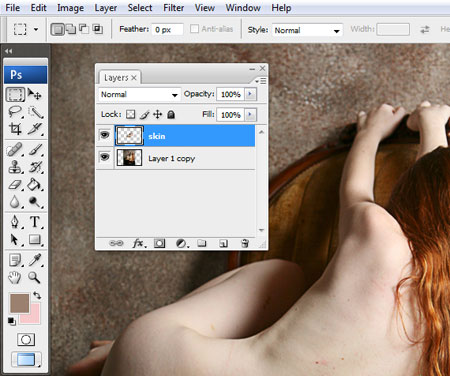450x376 pixels.
Task: Expand the Opacity slider arrow
Action: [x=250, y=94]
